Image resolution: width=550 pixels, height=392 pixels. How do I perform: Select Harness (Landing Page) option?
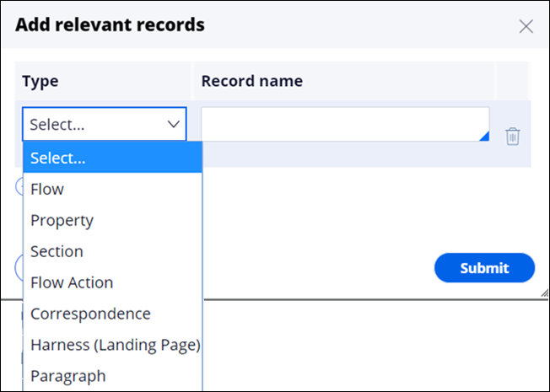115,345
